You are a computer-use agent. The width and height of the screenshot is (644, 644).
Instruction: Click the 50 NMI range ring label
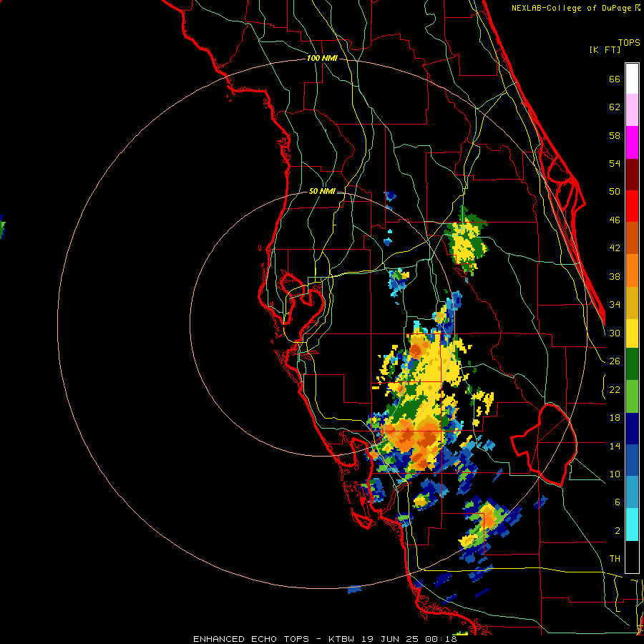point(322,191)
